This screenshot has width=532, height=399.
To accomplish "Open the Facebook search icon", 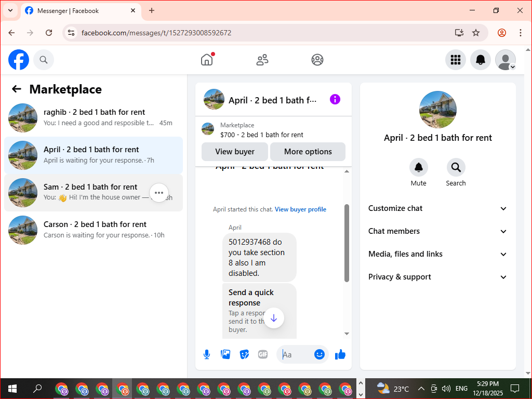I will click(x=44, y=60).
